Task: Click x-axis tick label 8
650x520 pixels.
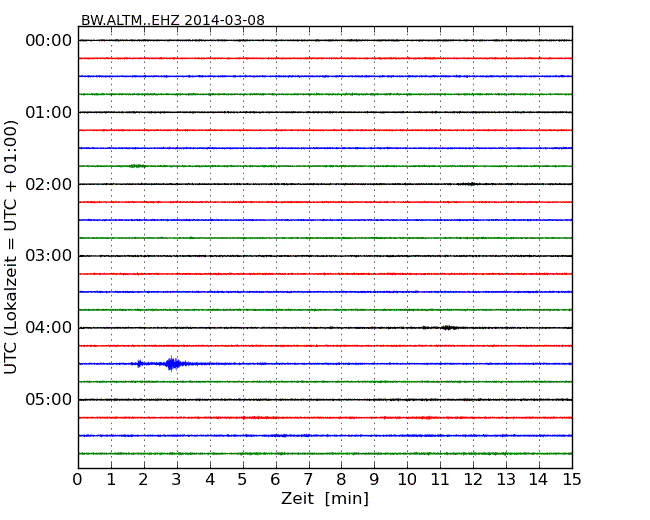Action: pyautogui.click(x=341, y=479)
